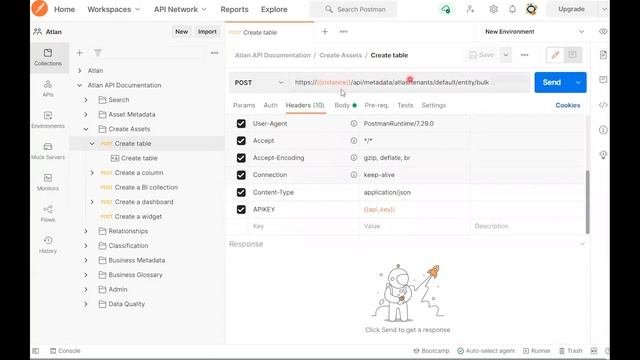Click the Upgrade button
This screenshot has height=360, width=640.
coord(571,9)
